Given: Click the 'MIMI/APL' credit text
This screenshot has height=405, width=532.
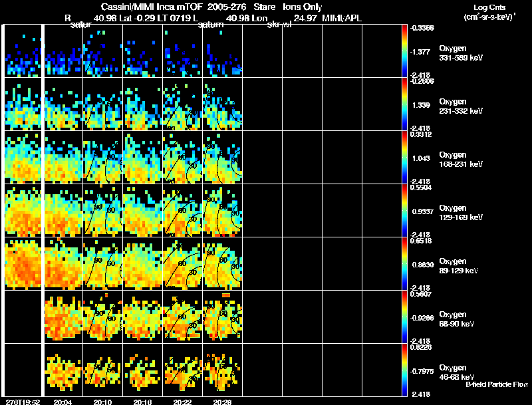Looking at the screenshot, I should [x=342, y=19].
